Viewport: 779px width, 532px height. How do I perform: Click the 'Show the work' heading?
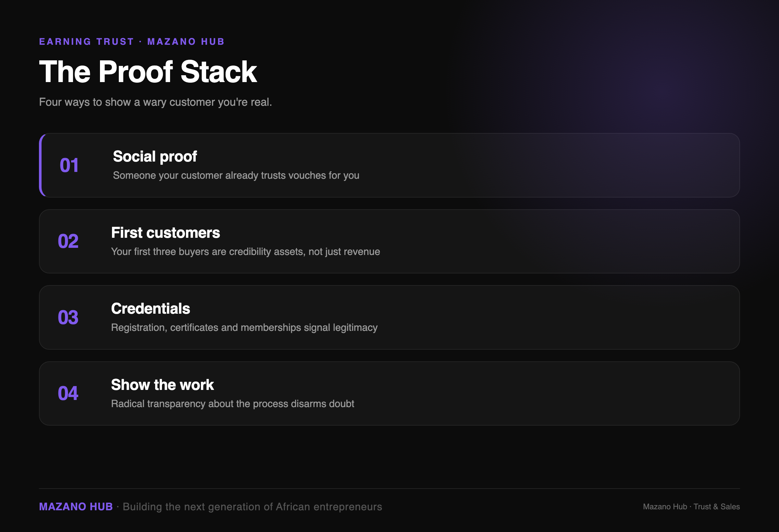coord(163,385)
